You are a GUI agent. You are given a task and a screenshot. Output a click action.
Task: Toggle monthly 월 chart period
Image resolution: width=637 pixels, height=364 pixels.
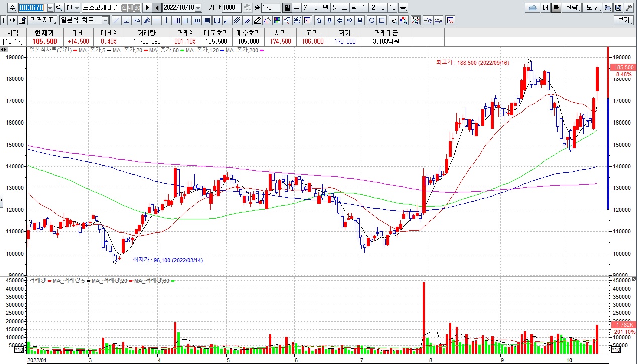click(306, 8)
